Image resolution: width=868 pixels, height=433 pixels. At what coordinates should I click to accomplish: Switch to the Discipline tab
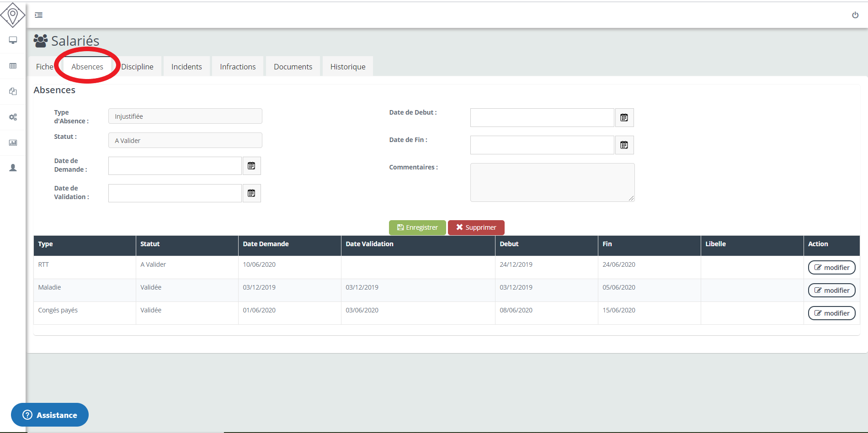(x=138, y=67)
